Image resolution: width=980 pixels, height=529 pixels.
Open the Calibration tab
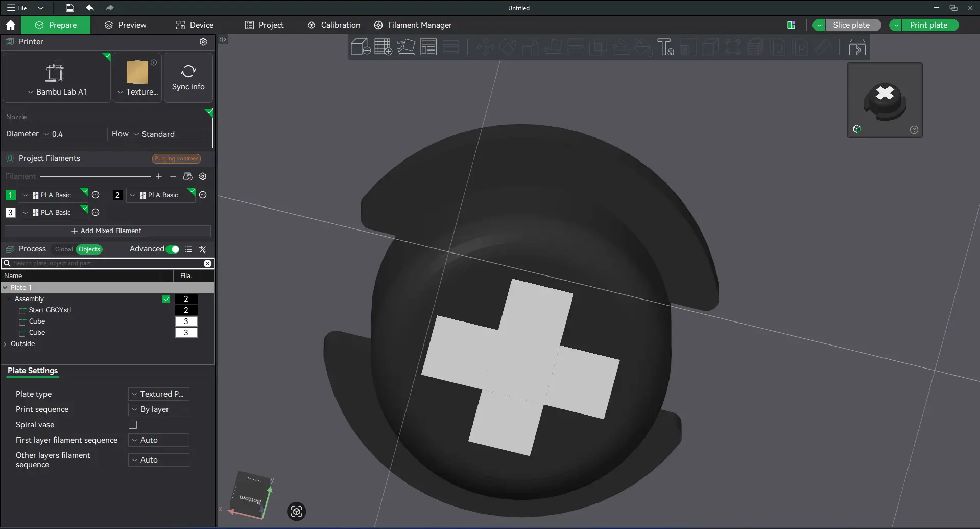coord(334,25)
